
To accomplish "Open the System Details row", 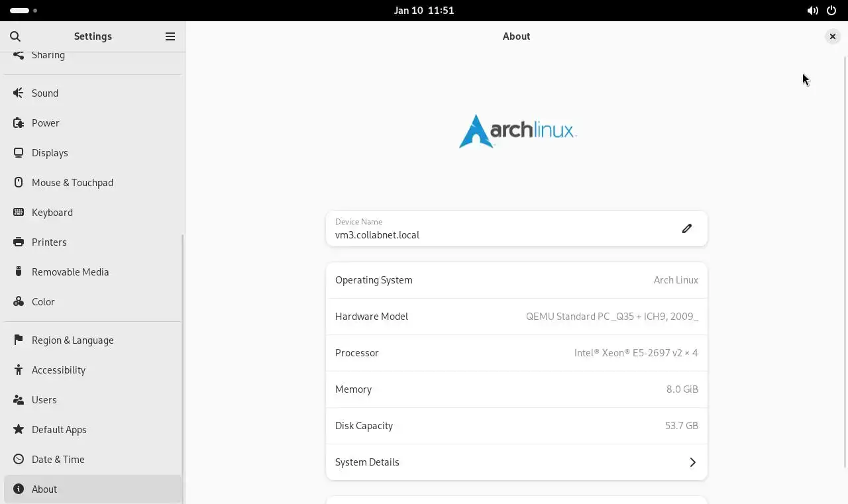I will point(517,462).
